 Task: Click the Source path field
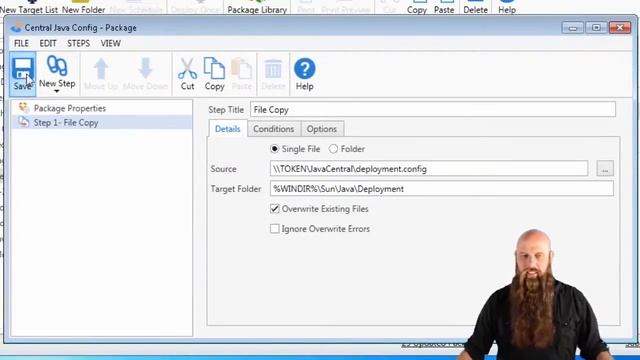coord(429,169)
